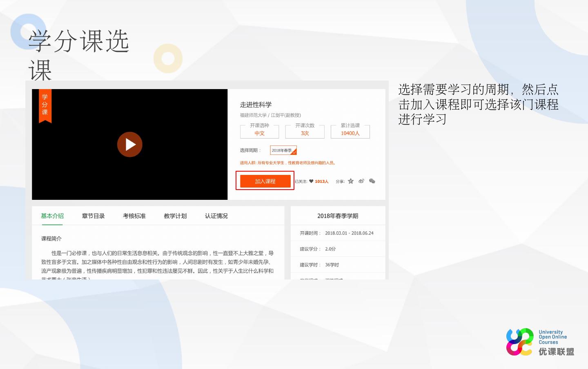Screen dimensions: 588x369
Task: Click the orange 适用人群 notice text
Action: coord(288,163)
